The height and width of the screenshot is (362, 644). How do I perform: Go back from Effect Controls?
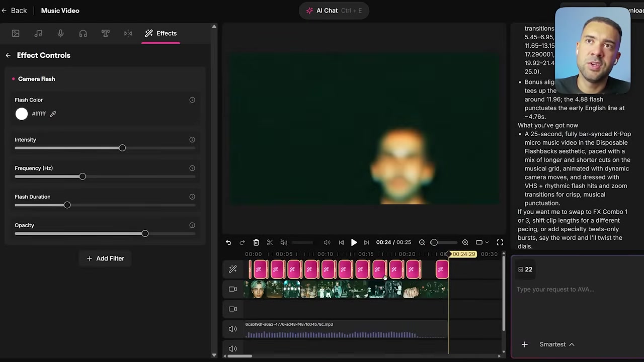[x=8, y=55]
